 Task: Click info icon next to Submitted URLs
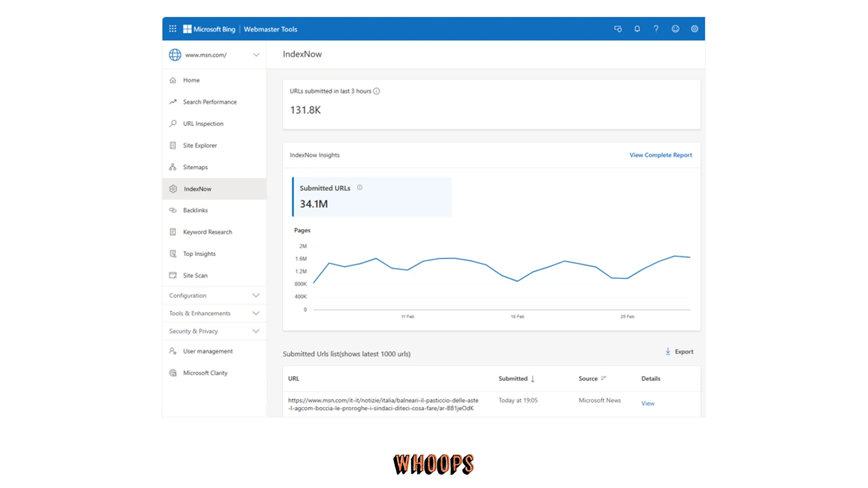point(360,188)
